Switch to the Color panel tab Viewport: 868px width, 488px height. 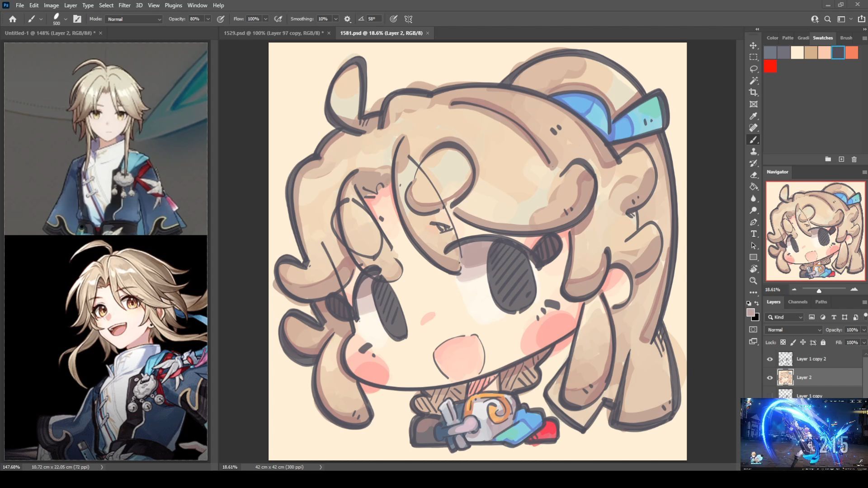[x=772, y=38]
